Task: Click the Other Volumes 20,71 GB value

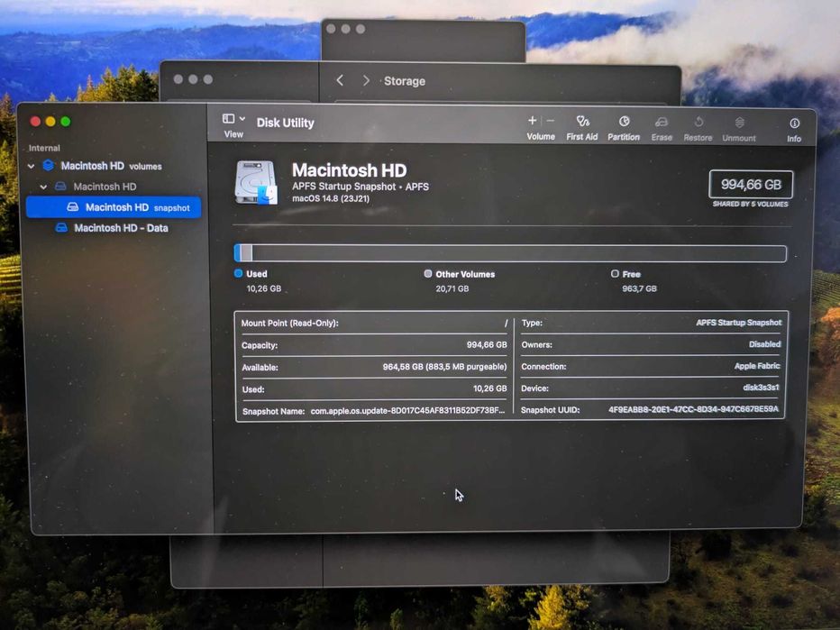Action: (x=452, y=288)
